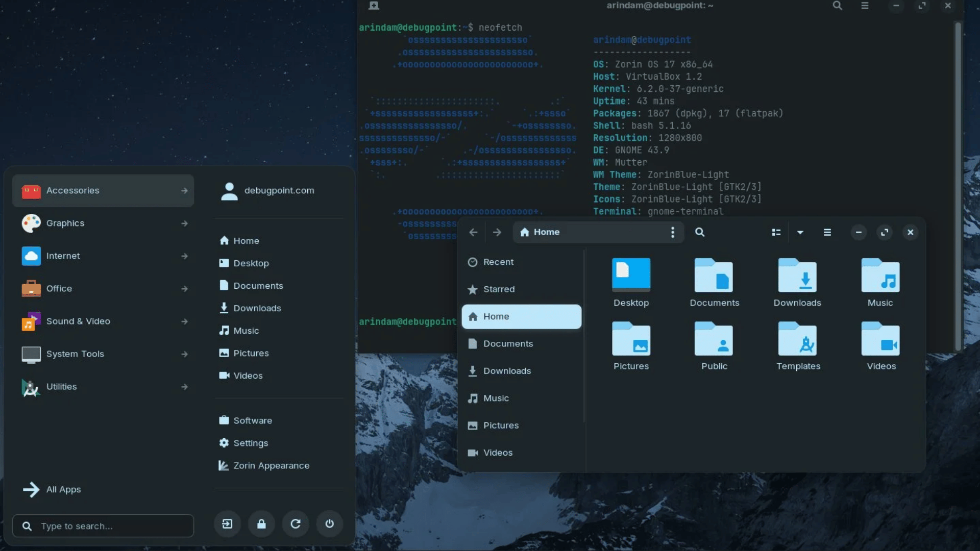Select the Pictures folder icon in grid

pyautogui.click(x=631, y=338)
